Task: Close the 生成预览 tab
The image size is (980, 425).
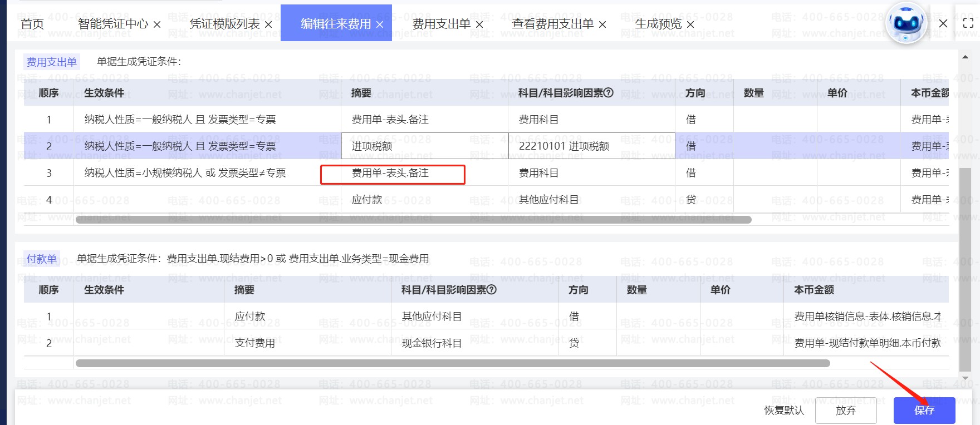Action: coord(690,24)
